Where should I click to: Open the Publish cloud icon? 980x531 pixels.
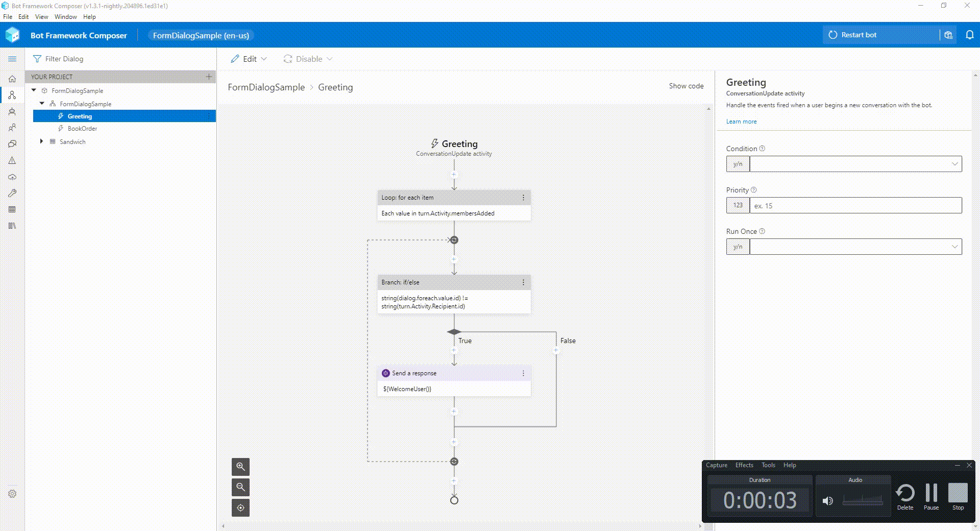pyautogui.click(x=12, y=177)
